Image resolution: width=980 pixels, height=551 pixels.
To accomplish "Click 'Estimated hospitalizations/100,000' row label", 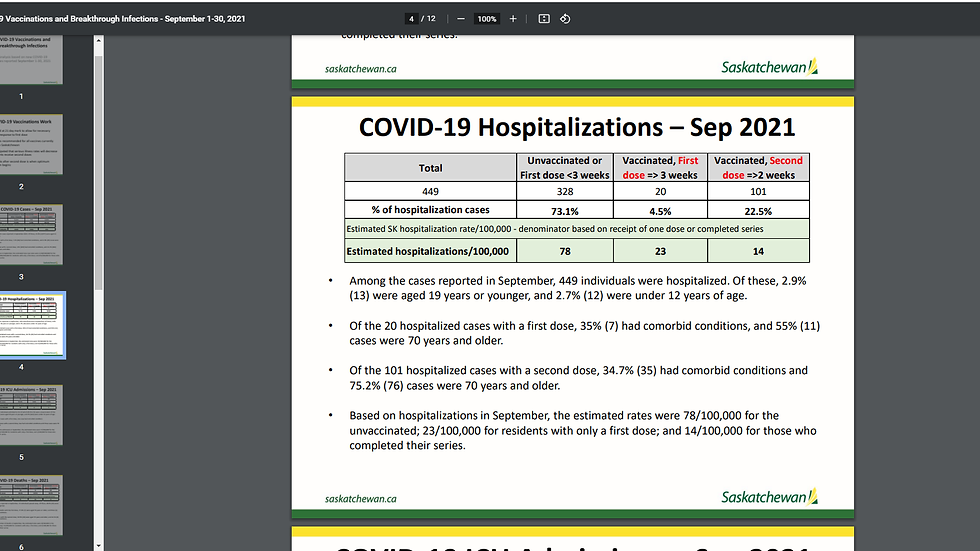I will (430, 251).
